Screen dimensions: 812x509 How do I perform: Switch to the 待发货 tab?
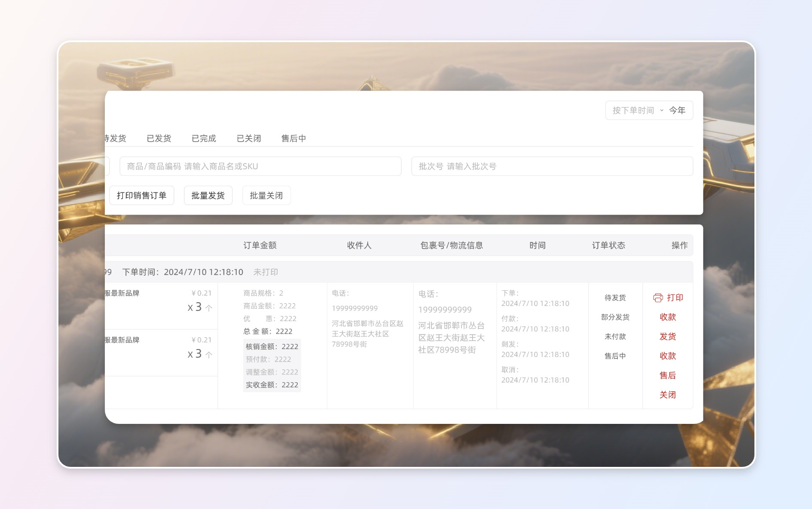[x=115, y=138]
